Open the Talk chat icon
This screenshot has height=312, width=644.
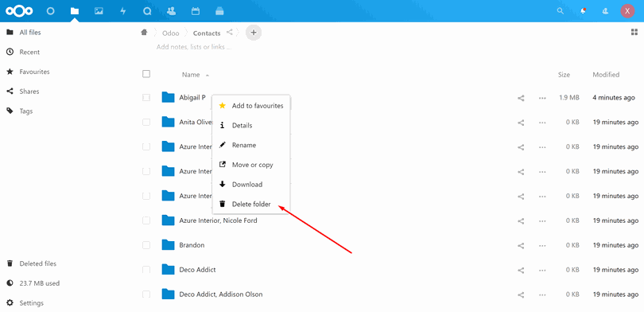(x=147, y=11)
